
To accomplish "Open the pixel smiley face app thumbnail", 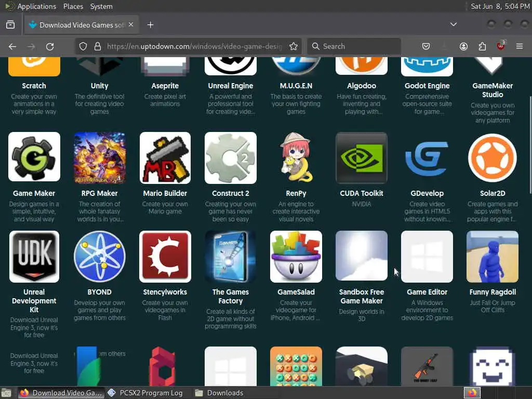I will (x=493, y=366).
